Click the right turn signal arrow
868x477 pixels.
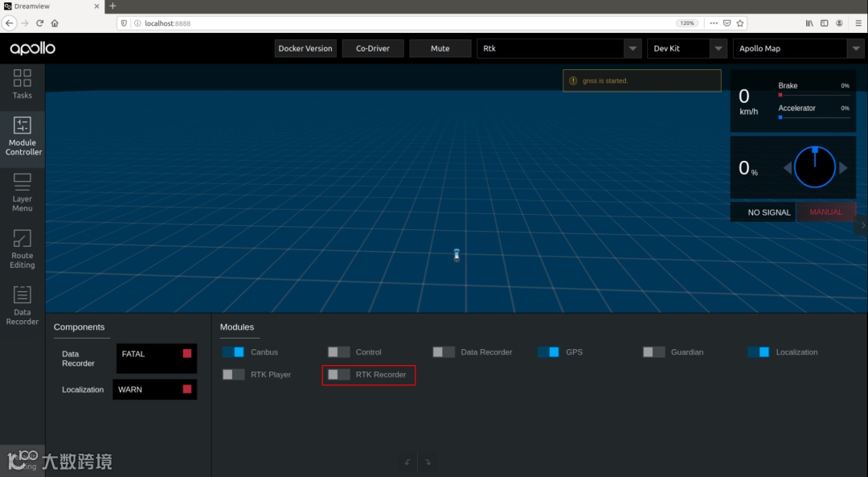(x=843, y=168)
